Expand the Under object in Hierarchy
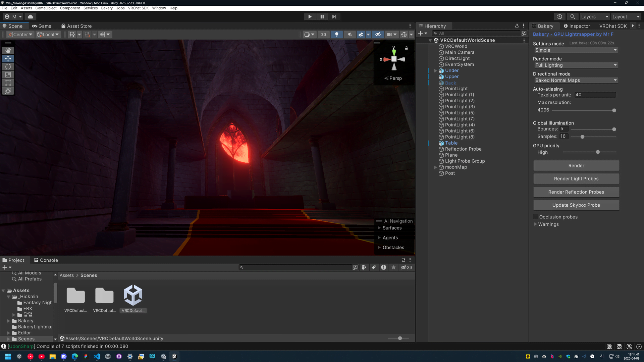Viewport: 644px width, 362px height. pos(435,70)
